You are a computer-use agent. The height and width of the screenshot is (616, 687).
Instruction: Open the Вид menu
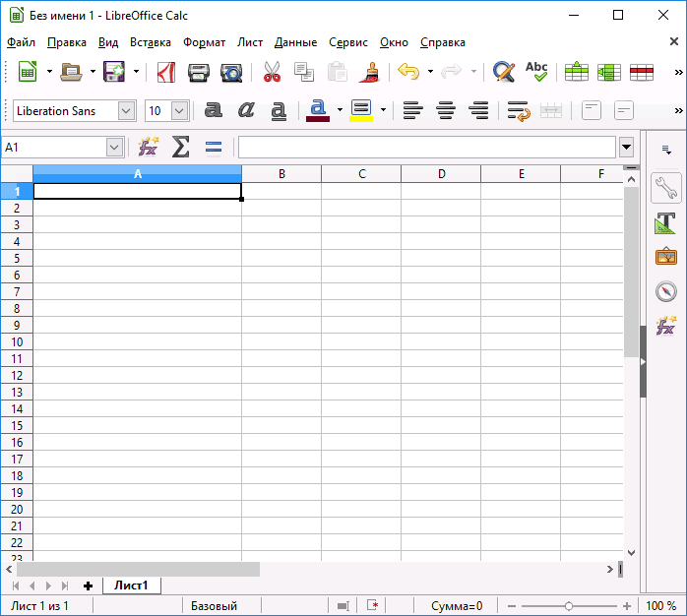tap(108, 42)
